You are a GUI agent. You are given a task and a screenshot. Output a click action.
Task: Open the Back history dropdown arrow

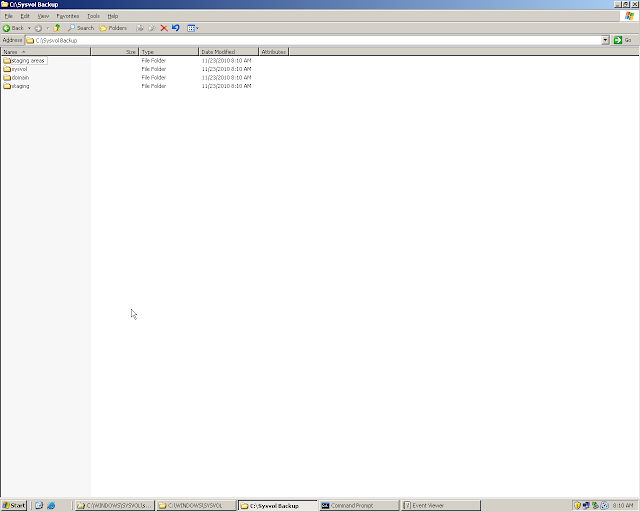click(29, 28)
